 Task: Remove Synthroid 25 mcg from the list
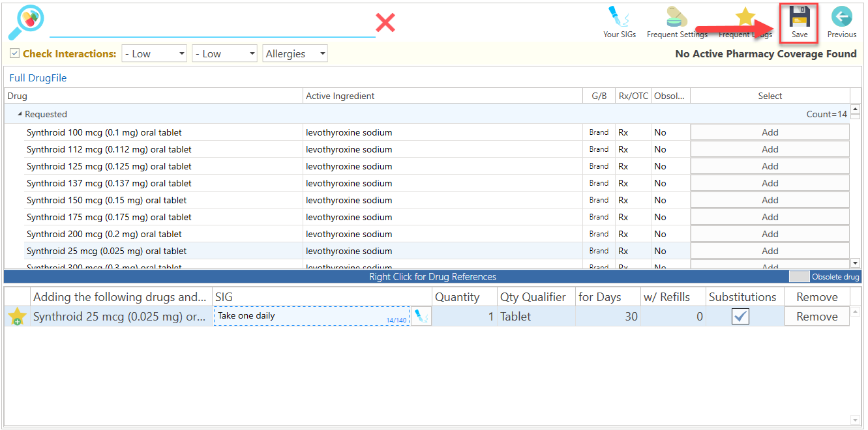pyautogui.click(x=817, y=316)
